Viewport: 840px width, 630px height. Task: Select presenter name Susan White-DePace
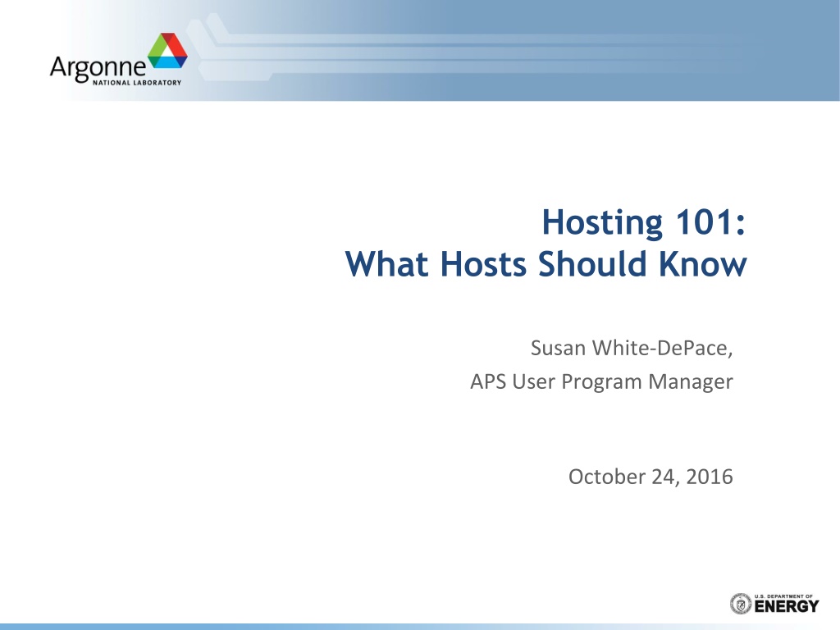(x=632, y=348)
